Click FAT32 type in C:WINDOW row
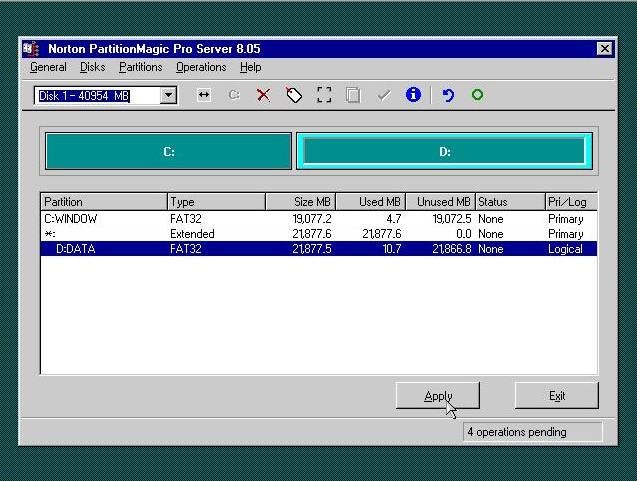This screenshot has height=481, width=637. 186,219
